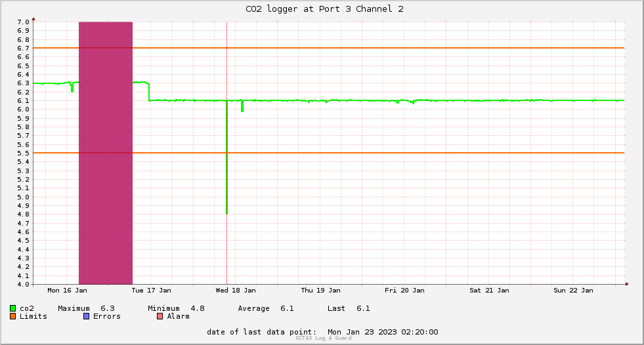Click the 'Errors' legend label
Image resolution: width=644 pixels, height=345 pixels.
coord(107,316)
